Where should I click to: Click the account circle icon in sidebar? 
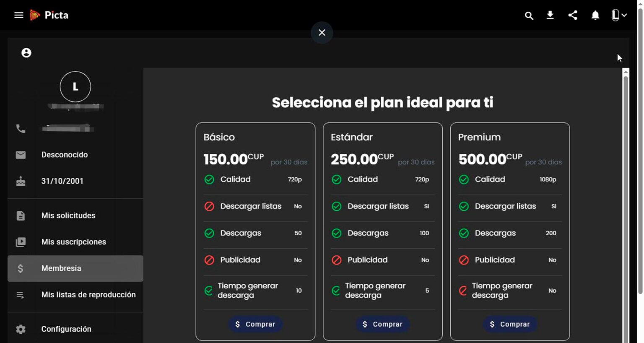click(x=26, y=53)
